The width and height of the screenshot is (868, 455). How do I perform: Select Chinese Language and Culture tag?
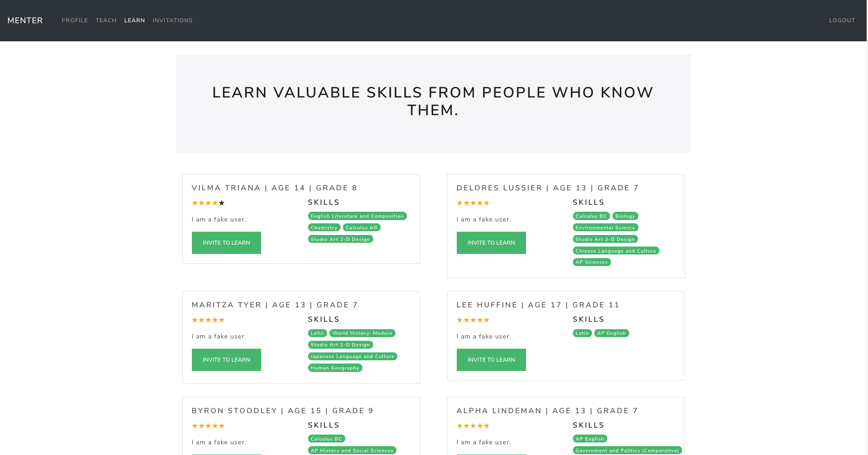[616, 251]
